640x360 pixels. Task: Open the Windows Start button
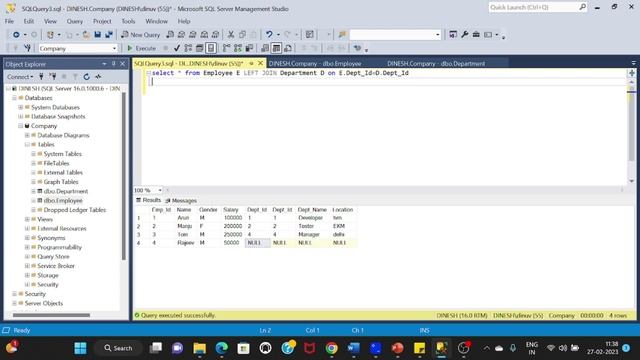[80, 348]
